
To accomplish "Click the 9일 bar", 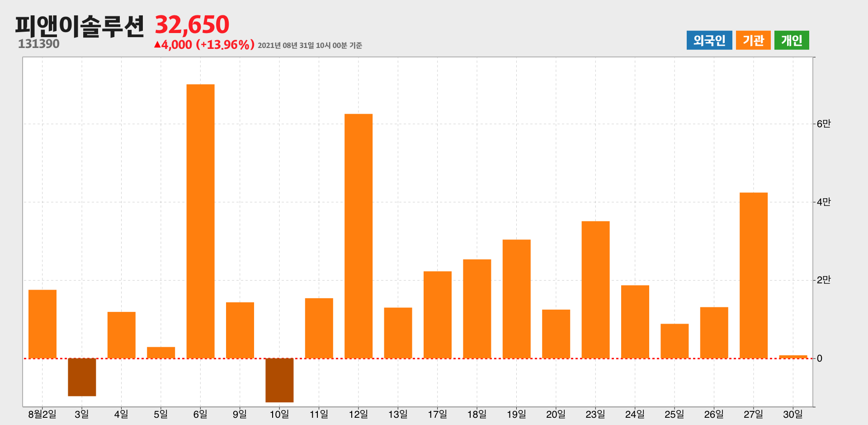I will click(240, 330).
